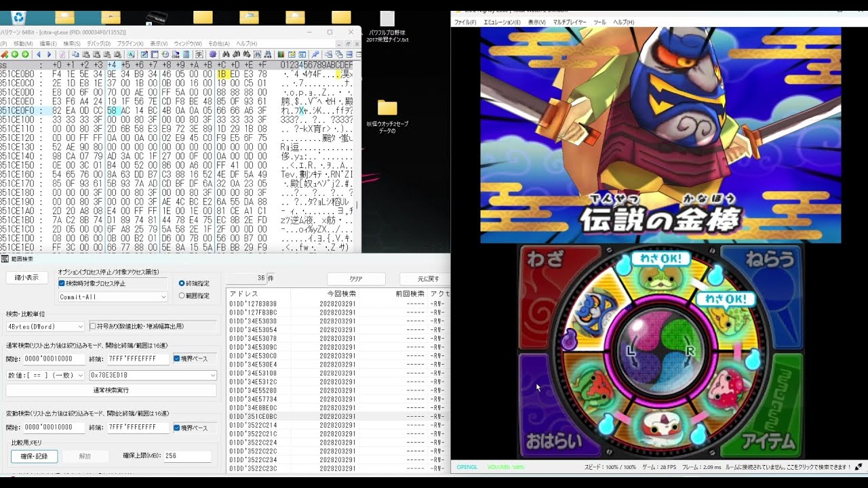Click the trash can icon in toolbar
This screenshot has height=488, width=868.
(186, 54)
